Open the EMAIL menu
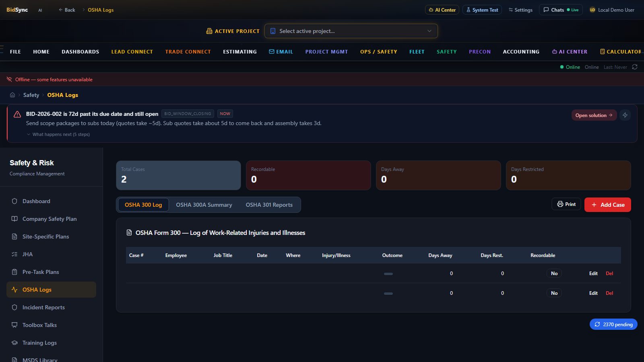 click(x=281, y=51)
